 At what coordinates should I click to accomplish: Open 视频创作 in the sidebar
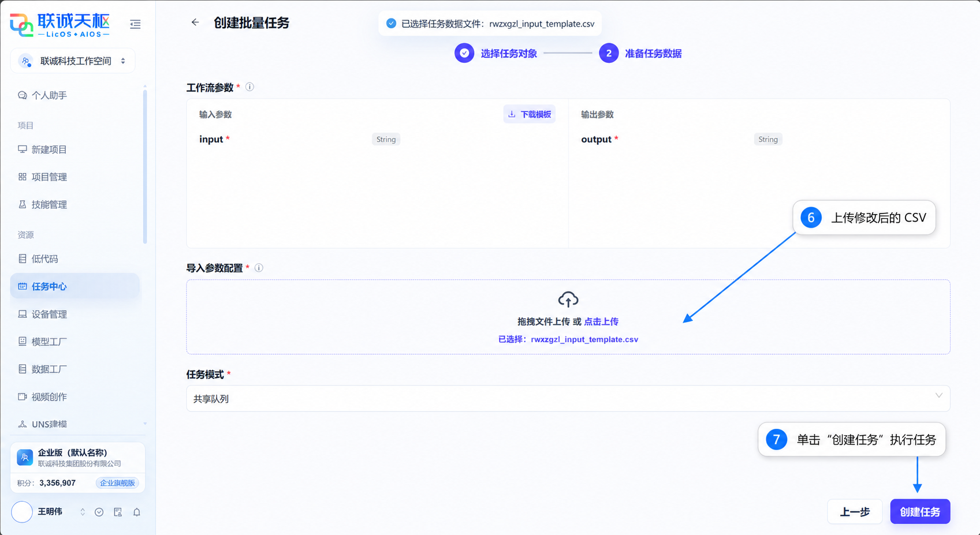pos(75,397)
